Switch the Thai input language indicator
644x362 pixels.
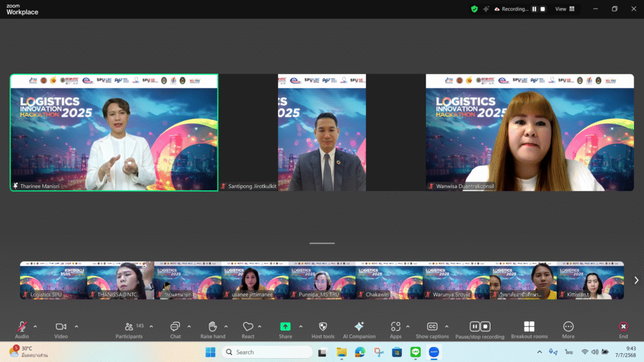pyautogui.click(x=569, y=352)
